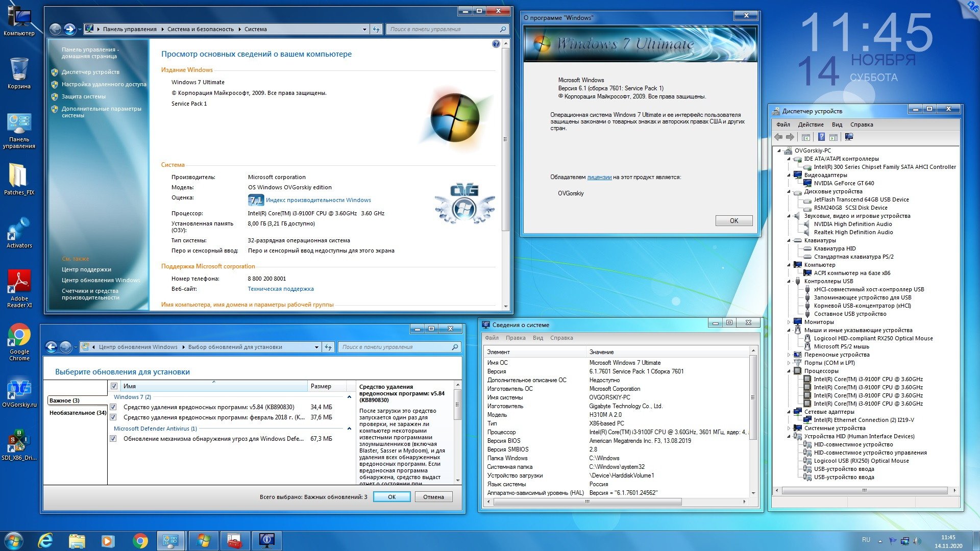Click the network icon in system tray
Image resolution: width=980 pixels, height=551 pixels.
905,541
